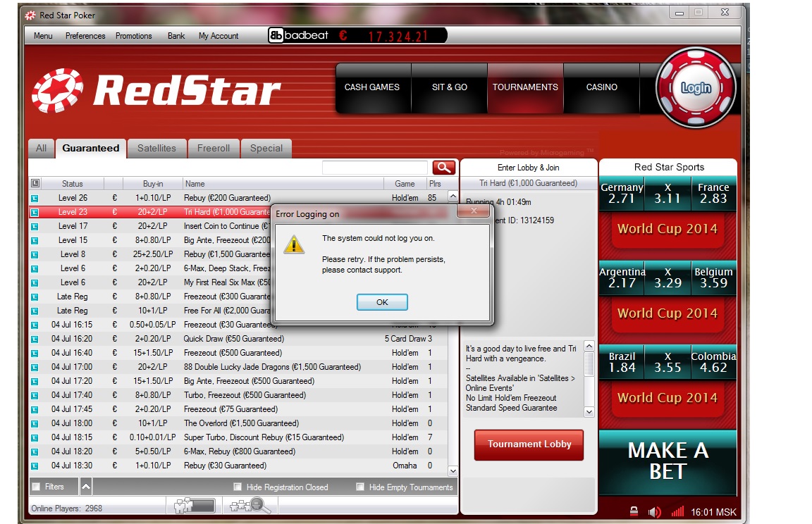The image size is (812, 524).
Task: Click the tournament search text field
Action: 375,168
